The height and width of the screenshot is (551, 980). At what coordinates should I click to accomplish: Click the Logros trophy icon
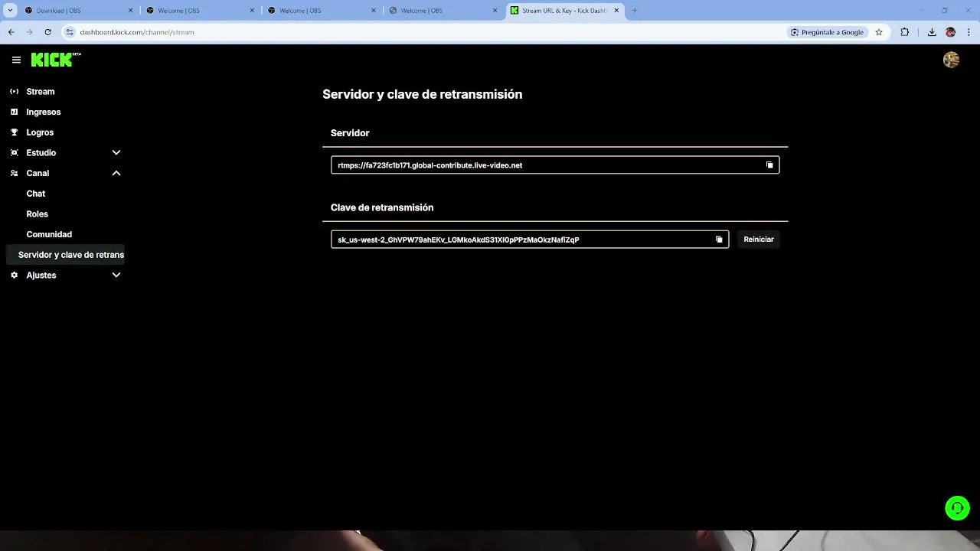(14, 132)
